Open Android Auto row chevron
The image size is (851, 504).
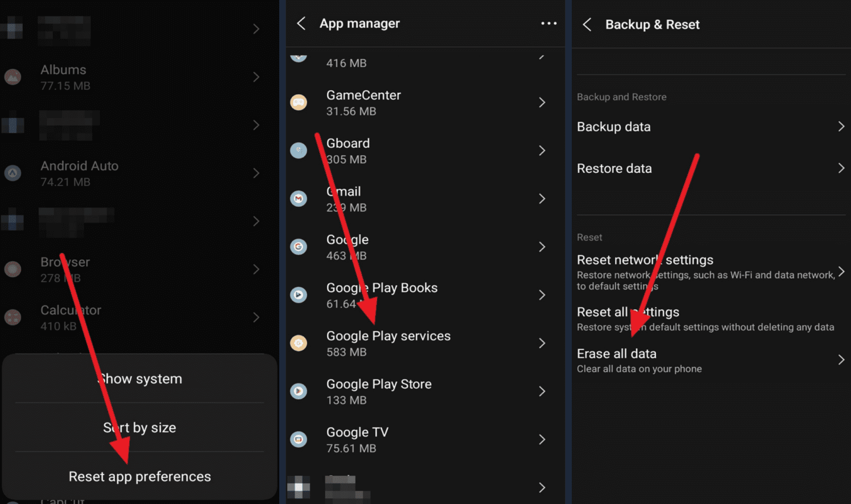pos(256,173)
